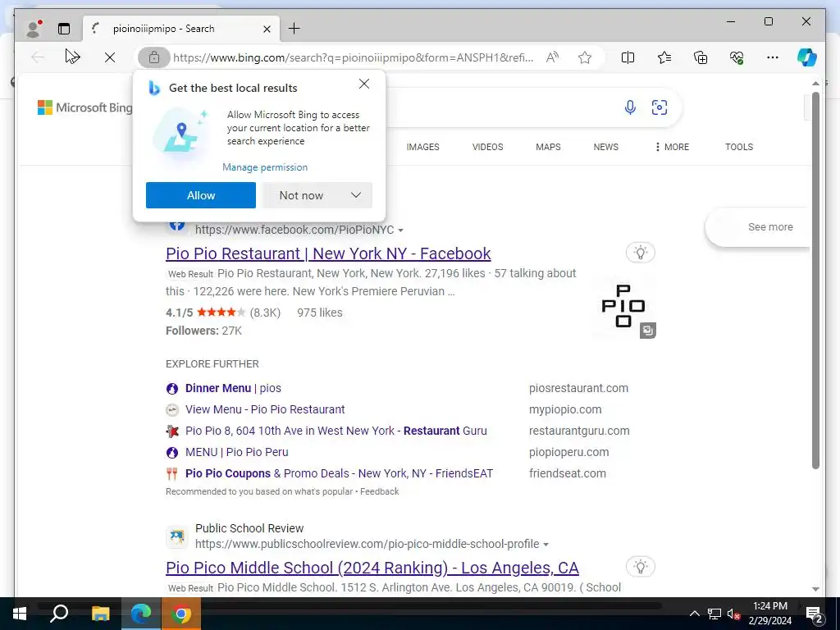
Task: Open Collections panel
Action: point(701,57)
